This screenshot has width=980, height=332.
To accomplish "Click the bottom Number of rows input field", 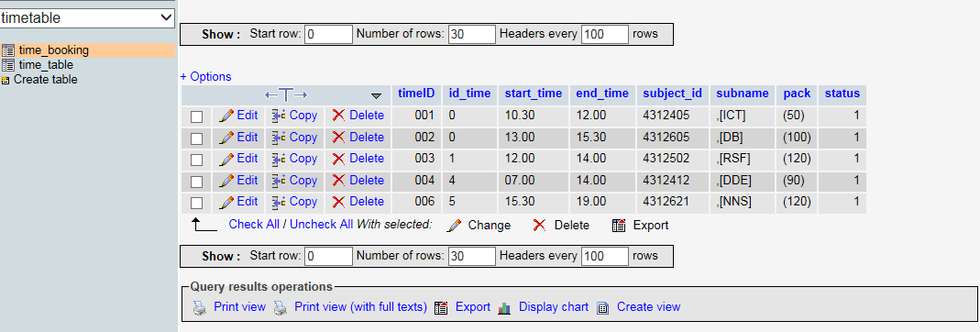I will click(472, 257).
